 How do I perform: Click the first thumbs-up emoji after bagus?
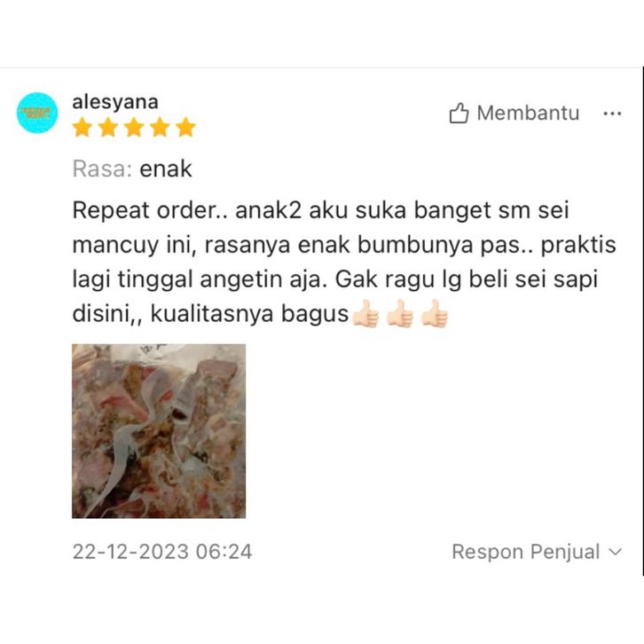[365, 314]
